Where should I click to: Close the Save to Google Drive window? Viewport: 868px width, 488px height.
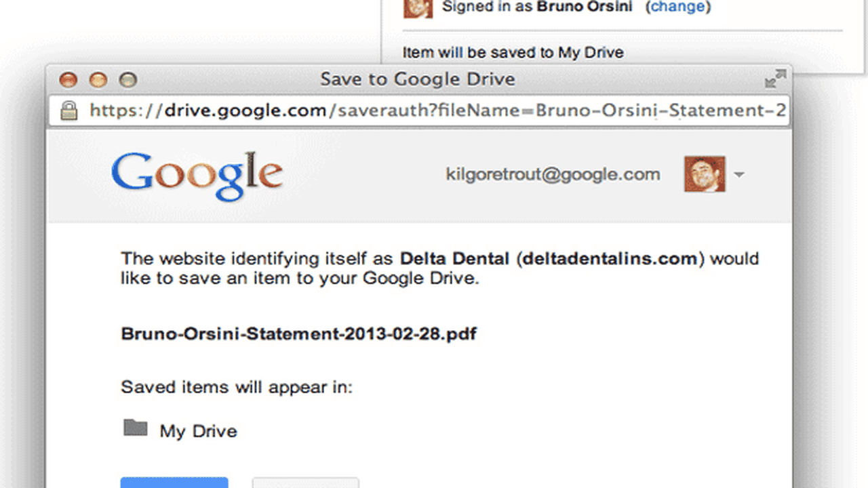[68, 80]
